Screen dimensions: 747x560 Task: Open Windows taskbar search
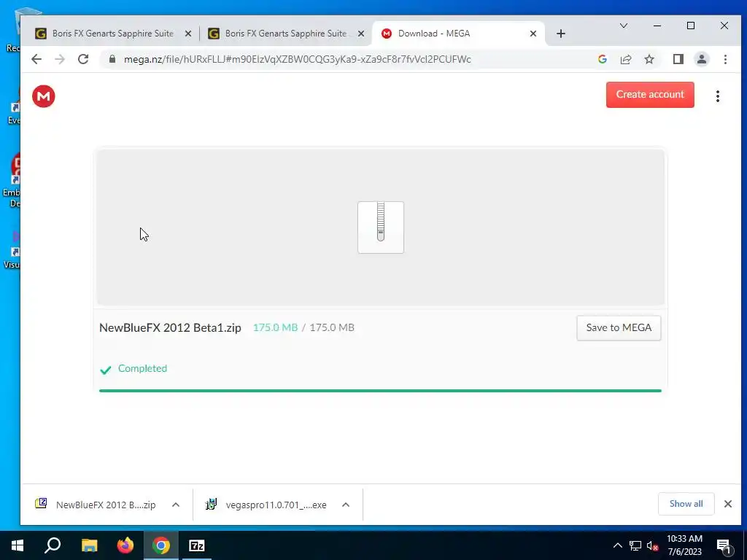pyautogui.click(x=53, y=545)
